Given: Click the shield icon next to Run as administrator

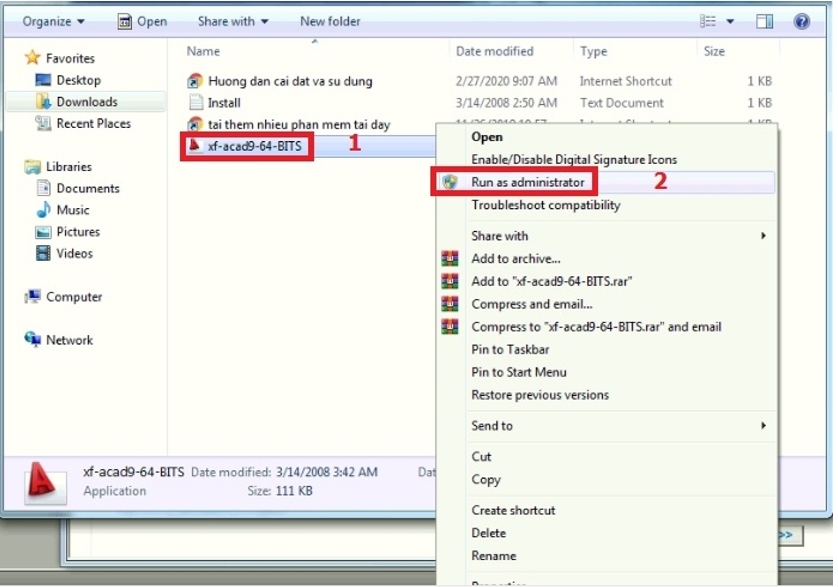Looking at the screenshot, I should 451,182.
